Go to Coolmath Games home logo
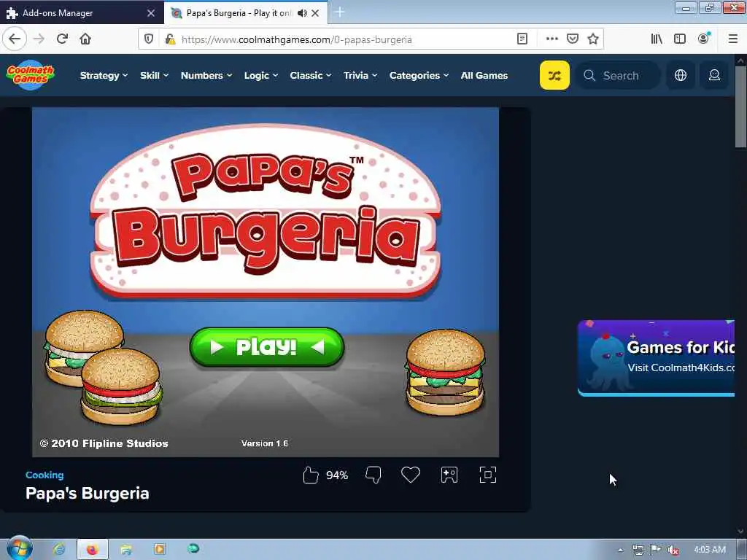 tap(31, 75)
